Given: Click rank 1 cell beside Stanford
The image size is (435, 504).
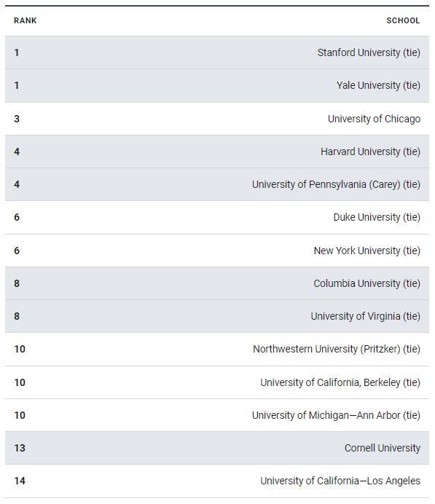Looking at the screenshot, I should pos(17,52).
